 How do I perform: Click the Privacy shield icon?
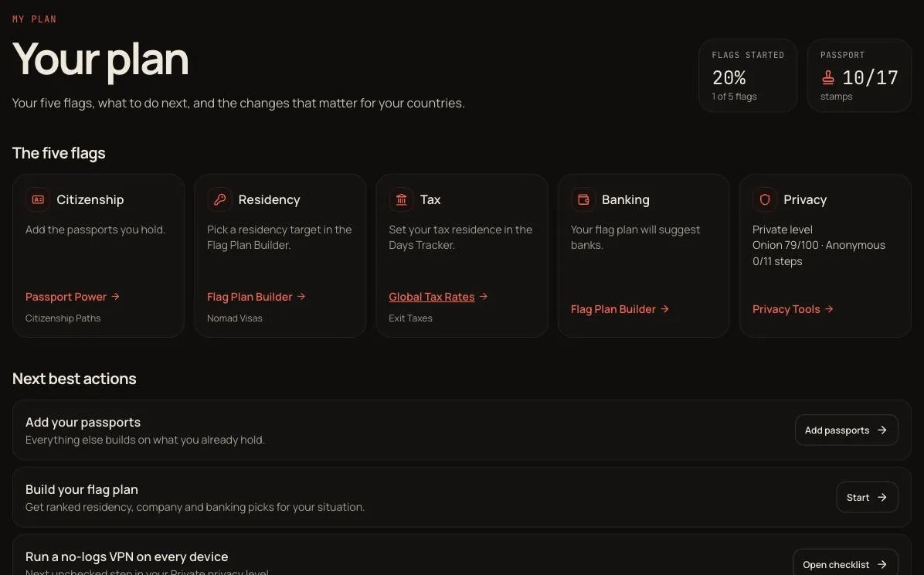765,200
